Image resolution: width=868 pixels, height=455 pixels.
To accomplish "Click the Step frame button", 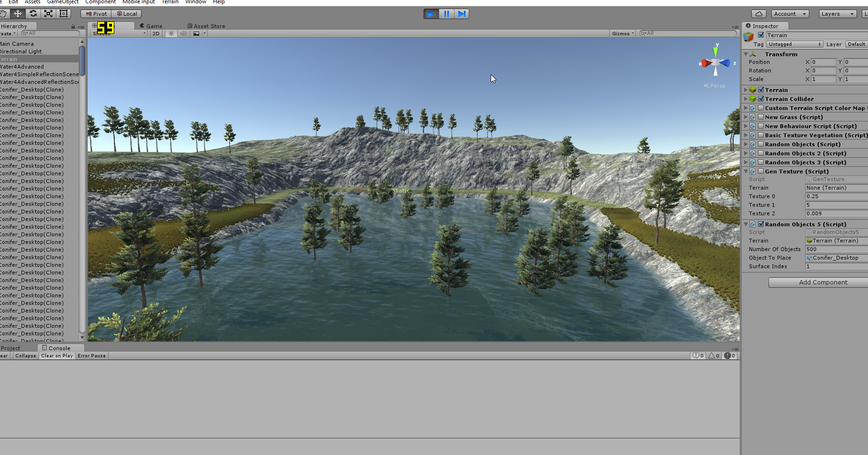I will point(461,13).
